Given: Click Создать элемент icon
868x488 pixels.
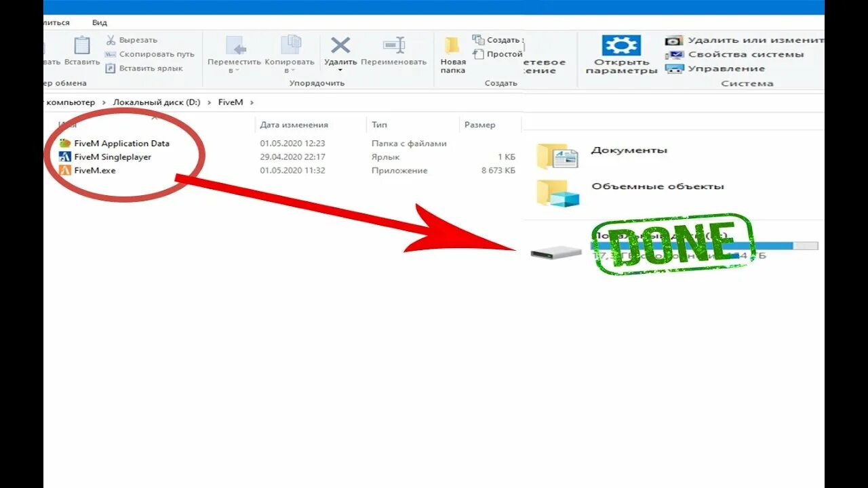Looking at the screenshot, I should (x=478, y=40).
